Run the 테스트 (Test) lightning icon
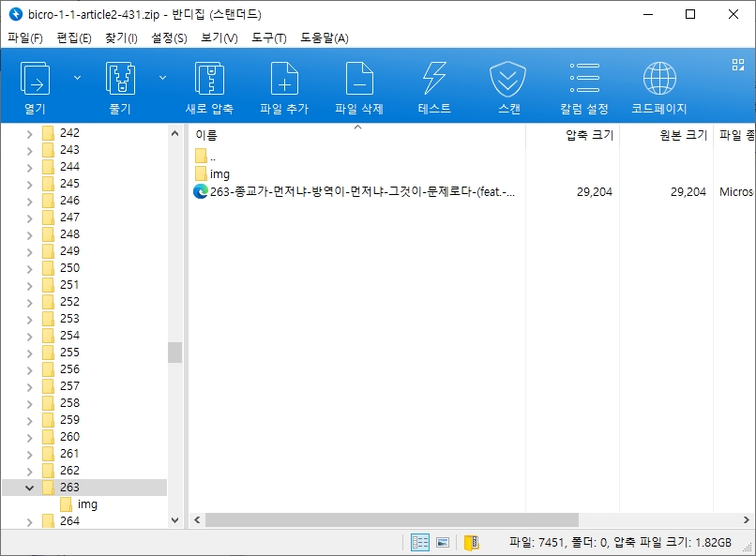 click(434, 79)
